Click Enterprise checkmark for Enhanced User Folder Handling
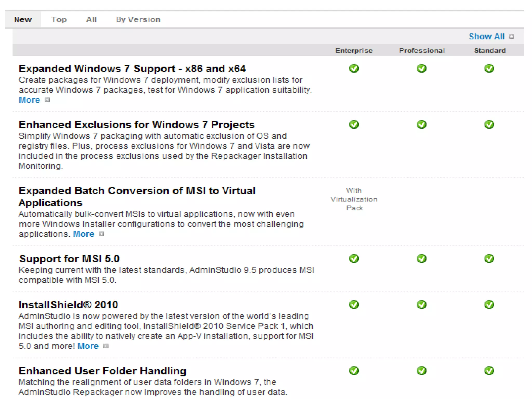532x399 pixels. pyautogui.click(x=354, y=370)
